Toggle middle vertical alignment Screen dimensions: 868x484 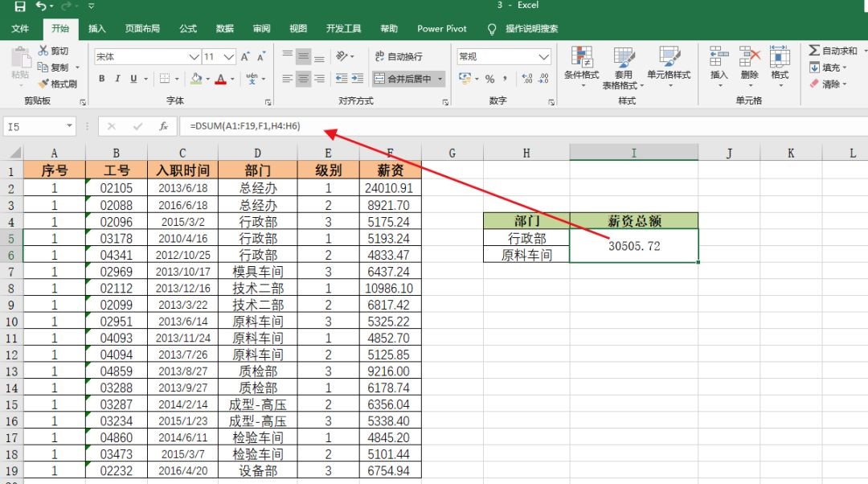(x=303, y=56)
